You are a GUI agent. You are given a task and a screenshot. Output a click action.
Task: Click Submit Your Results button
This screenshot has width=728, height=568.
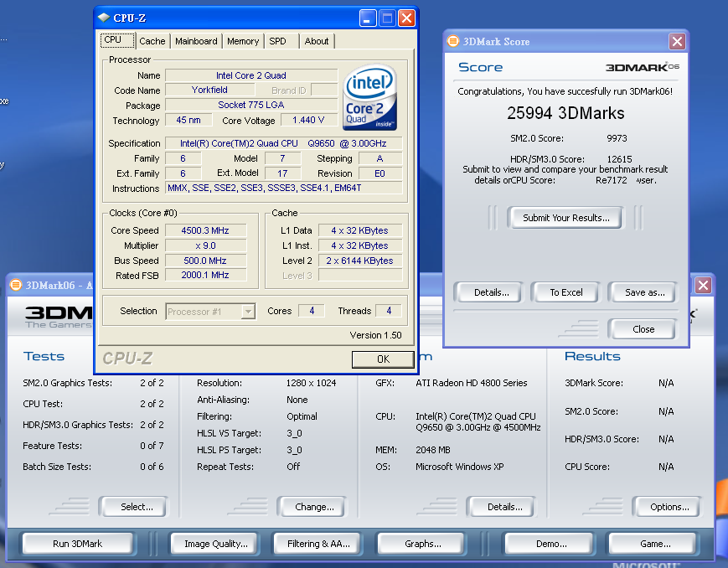[566, 218]
